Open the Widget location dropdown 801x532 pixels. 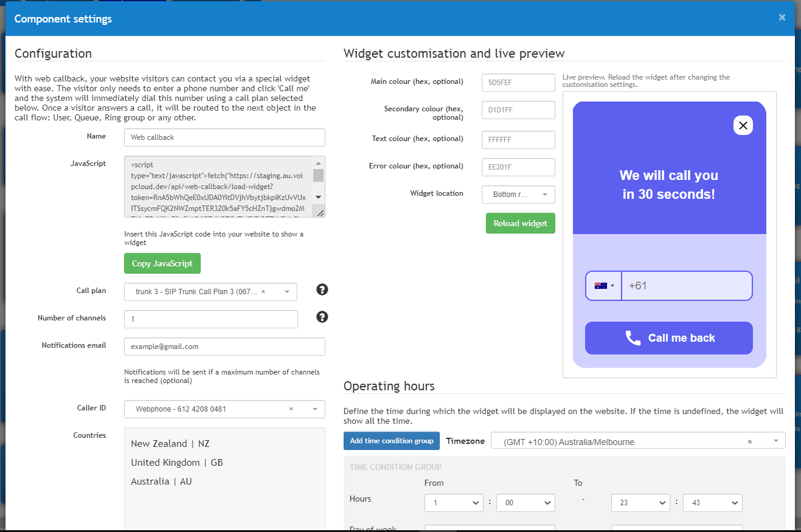coord(518,195)
